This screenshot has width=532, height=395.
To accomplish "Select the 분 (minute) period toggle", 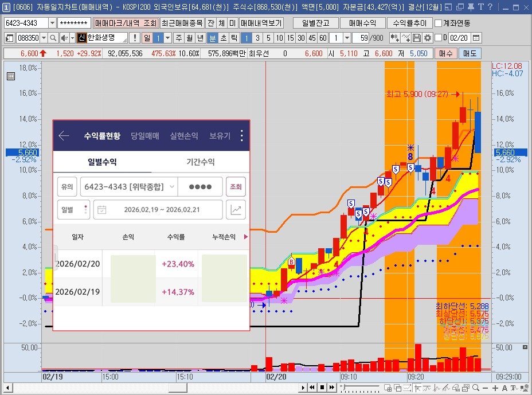I will point(212,38).
